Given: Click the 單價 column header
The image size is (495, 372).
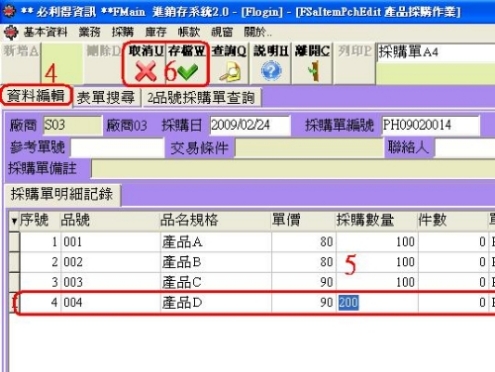Looking at the screenshot, I should pyautogui.click(x=303, y=220).
